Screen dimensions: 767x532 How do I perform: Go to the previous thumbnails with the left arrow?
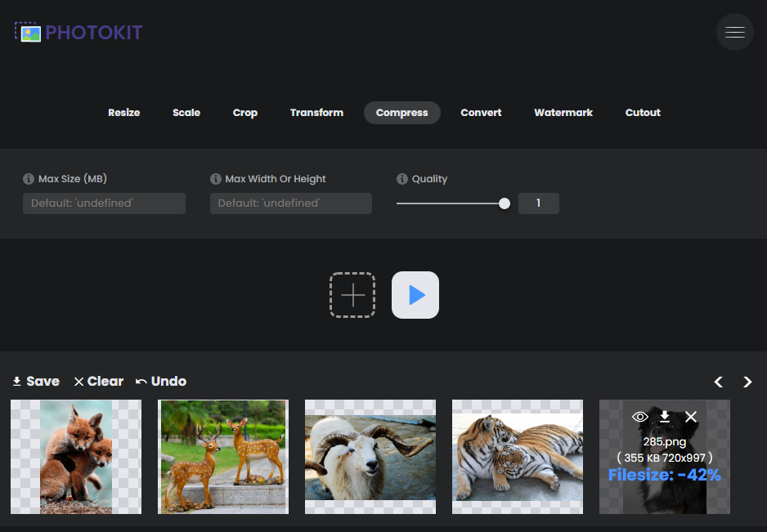(719, 382)
